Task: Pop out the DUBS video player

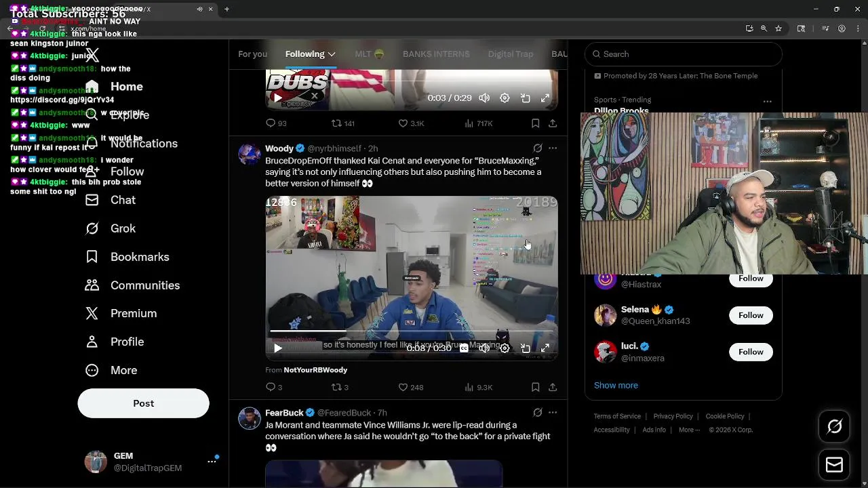Action: point(525,98)
